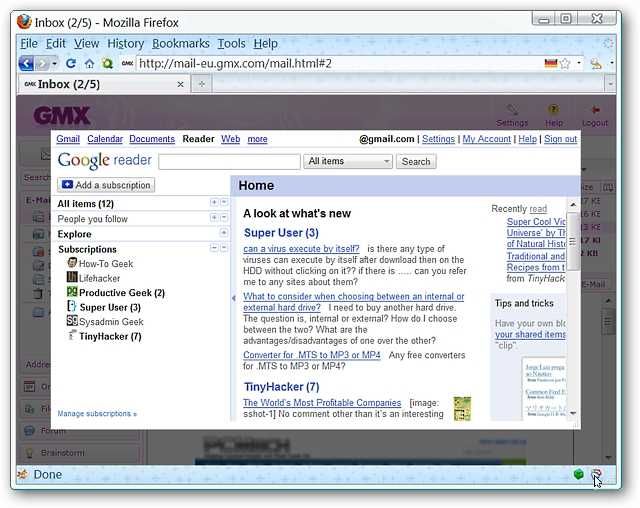The height and width of the screenshot is (508, 640).
Task: Click in the Google Reader search field
Action: pos(229,162)
